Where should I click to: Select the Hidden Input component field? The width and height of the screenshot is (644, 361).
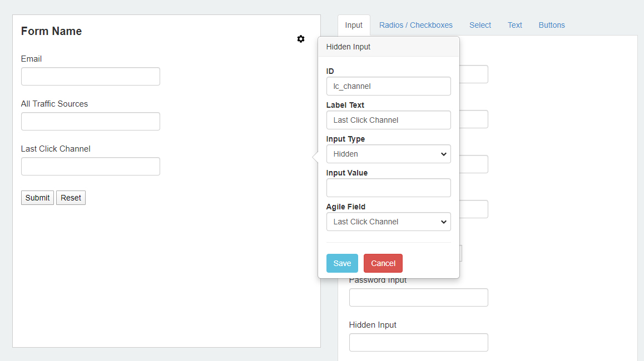point(419,343)
